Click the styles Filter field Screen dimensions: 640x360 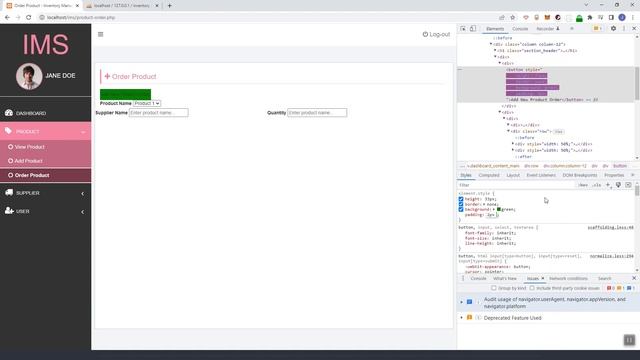516,185
